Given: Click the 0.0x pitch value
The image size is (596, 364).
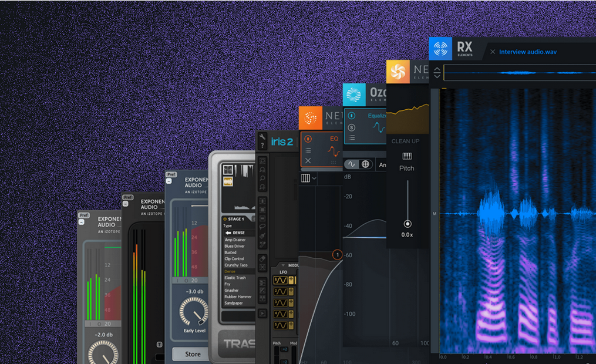Looking at the screenshot, I should (407, 235).
